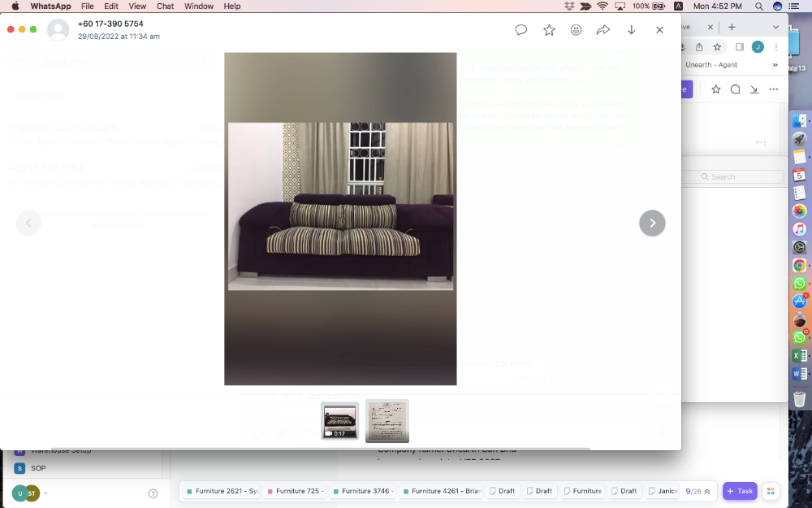Toggle Chrome's side panel icon
This screenshot has height=508, width=812.
click(x=739, y=47)
